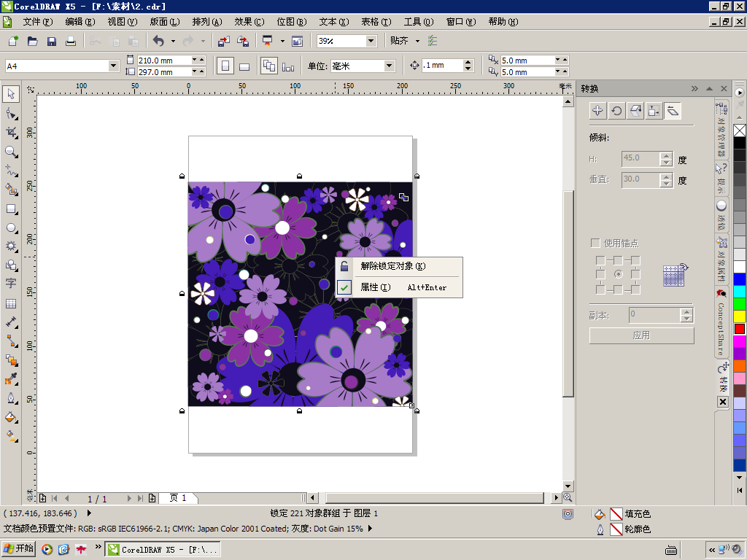Click the Save icon

pyautogui.click(x=52, y=41)
